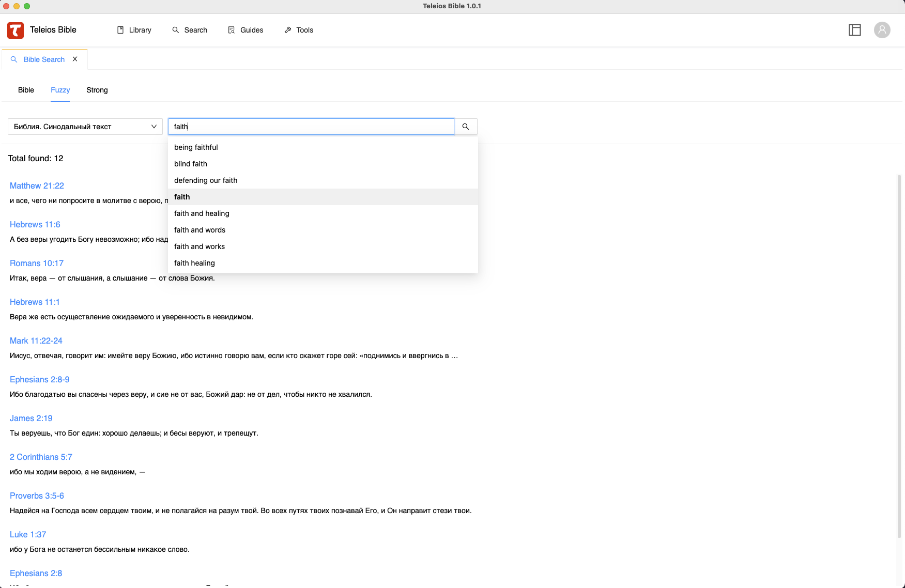Image resolution: width=905 pixels, height=588 pixels.
Task: Choose 'blind faith' from suggestions
Action: click(191, 164)
